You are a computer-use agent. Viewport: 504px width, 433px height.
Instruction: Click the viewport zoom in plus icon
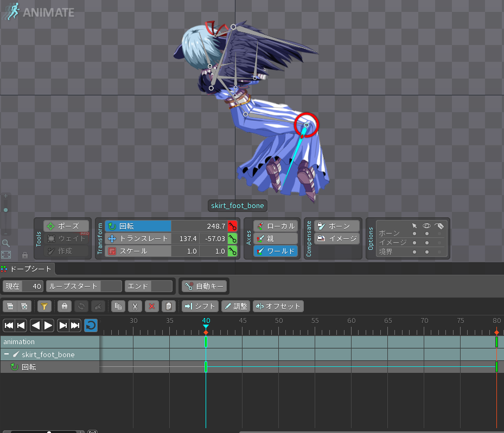coord(6,196)
